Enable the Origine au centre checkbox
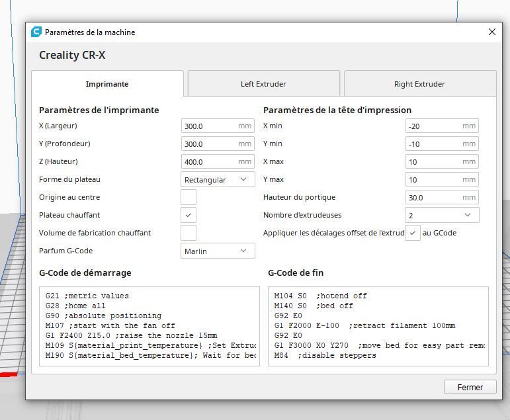 (x=189, y=197)
